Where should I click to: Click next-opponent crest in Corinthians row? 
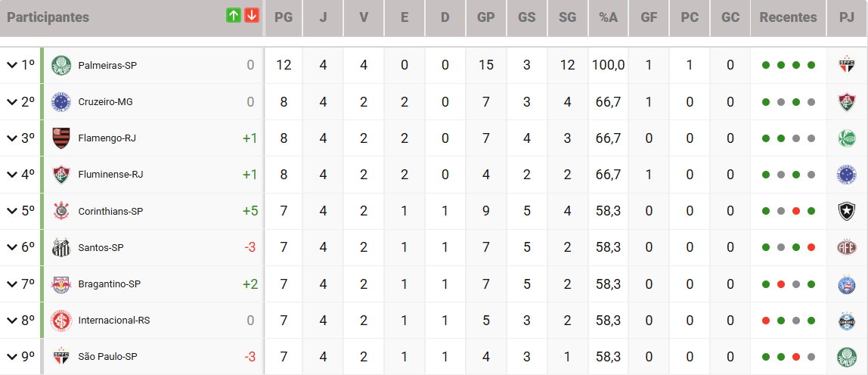[846, 211]
